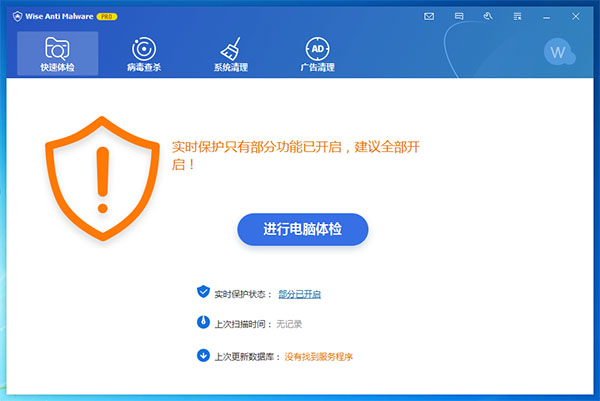Click the 无记录 last scan value

289,325
